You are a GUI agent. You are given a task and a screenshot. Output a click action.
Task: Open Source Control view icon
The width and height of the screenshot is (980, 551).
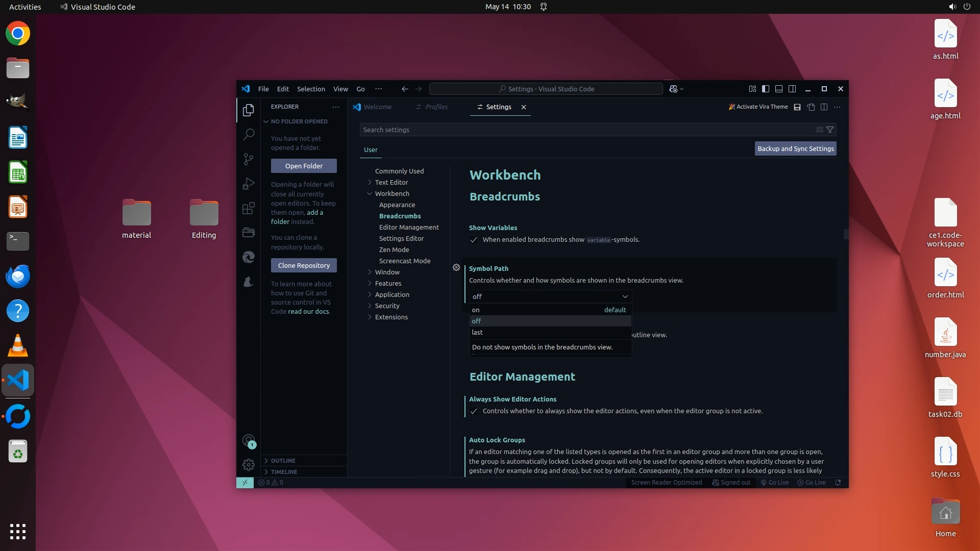coord(249,159)
